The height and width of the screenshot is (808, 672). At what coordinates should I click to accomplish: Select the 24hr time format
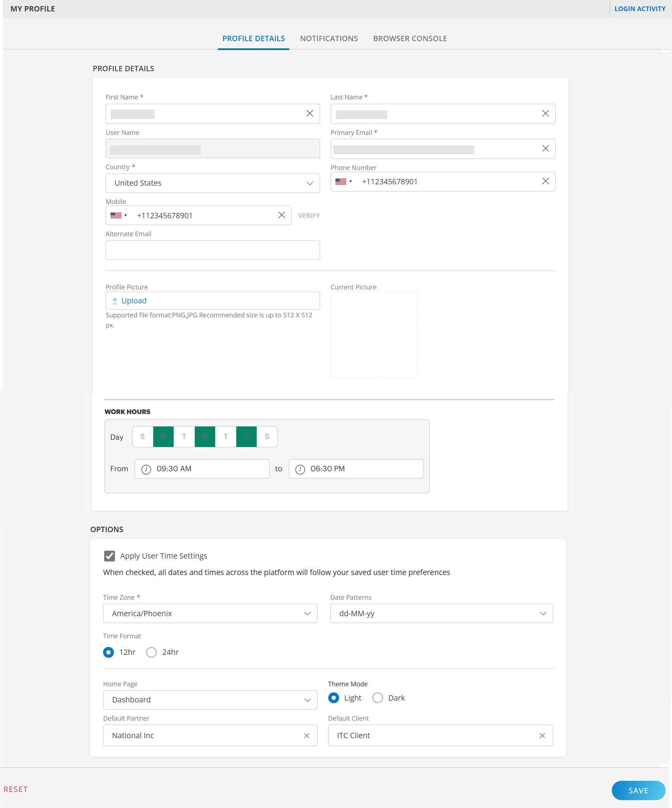click(151, 652)
